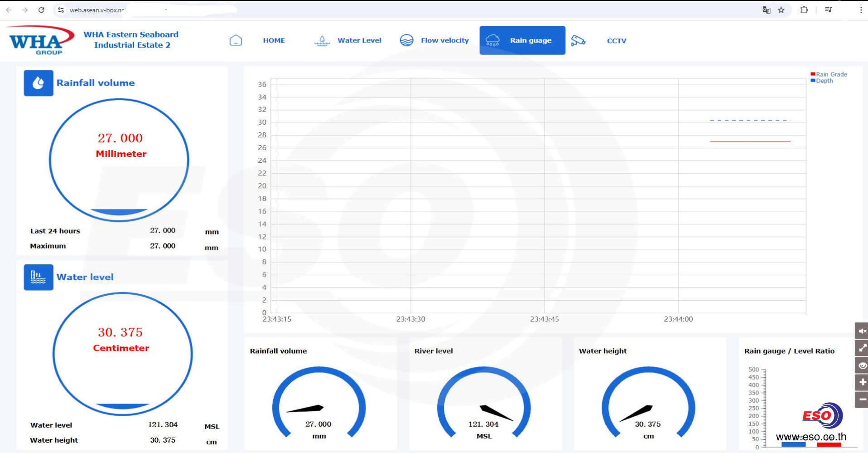The image size is (868, 453).
Task: Click the red Rain Grade legend swatch
Action: click(813, 74)
